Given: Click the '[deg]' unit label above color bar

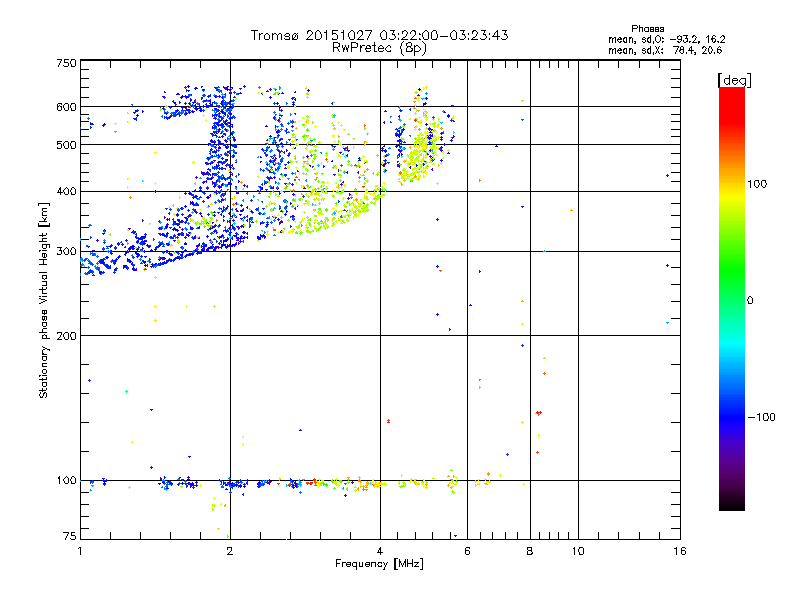Looking at the screenshot, I should click(734, 80).
